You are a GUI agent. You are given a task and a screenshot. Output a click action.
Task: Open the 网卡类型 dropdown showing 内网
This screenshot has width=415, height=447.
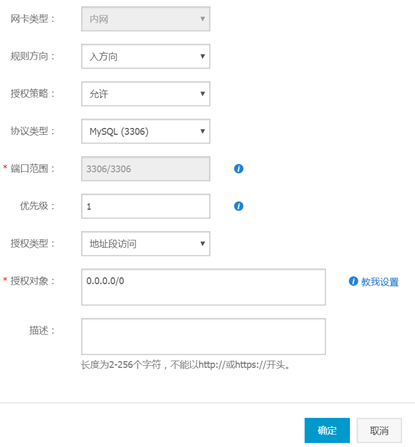146,19
